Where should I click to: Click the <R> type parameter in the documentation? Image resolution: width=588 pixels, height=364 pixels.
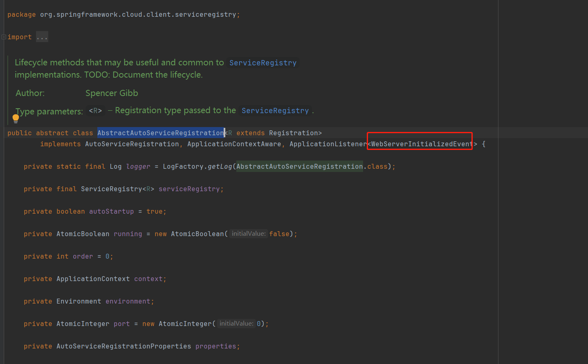click(x=95, y=111)
